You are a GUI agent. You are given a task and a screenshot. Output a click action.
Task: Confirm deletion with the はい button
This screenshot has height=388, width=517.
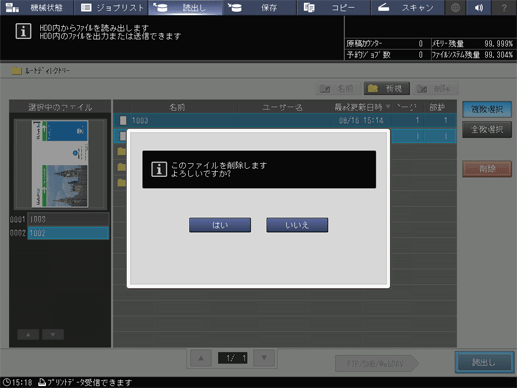[x=220, y=225]
